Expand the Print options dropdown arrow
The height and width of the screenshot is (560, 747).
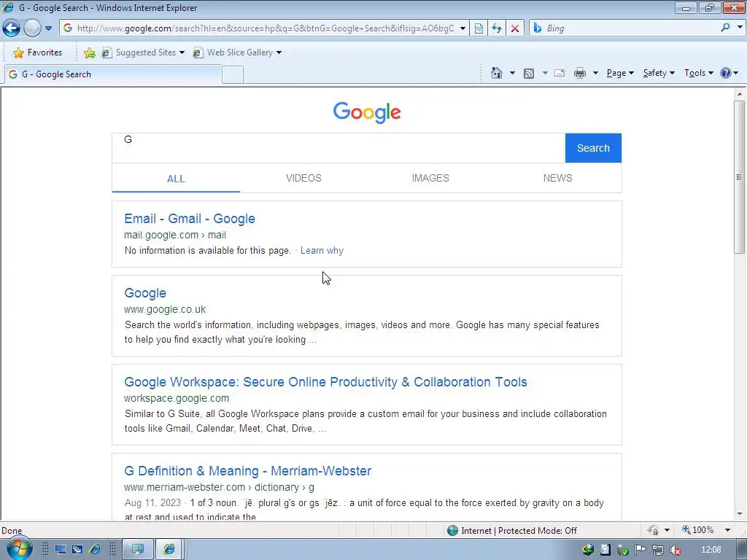[595, 73]
